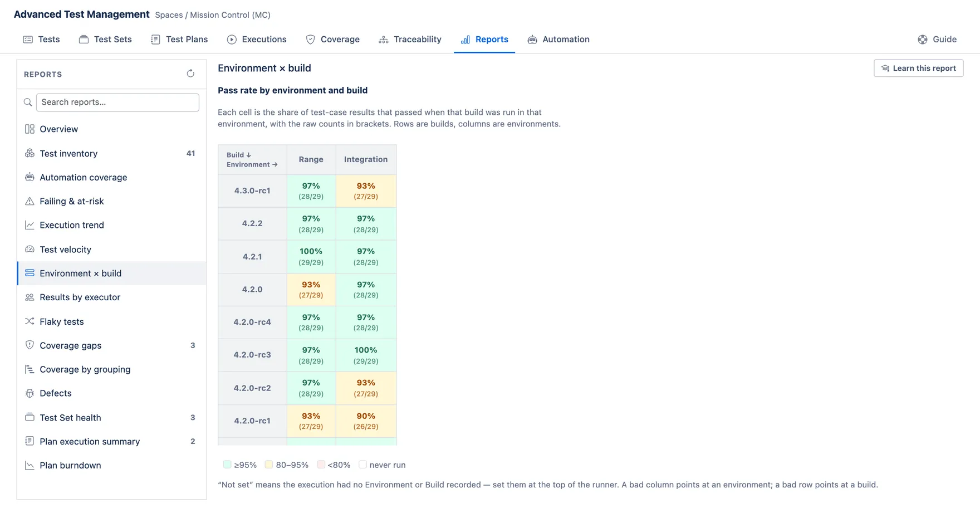Click the Overview report icon

pyautogui.click(x=30, y=129)
